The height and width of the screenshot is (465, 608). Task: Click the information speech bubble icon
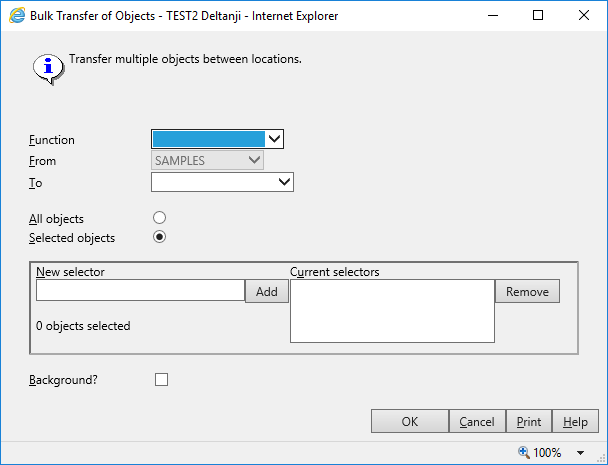pyautogui.click(x=46, y=66)
